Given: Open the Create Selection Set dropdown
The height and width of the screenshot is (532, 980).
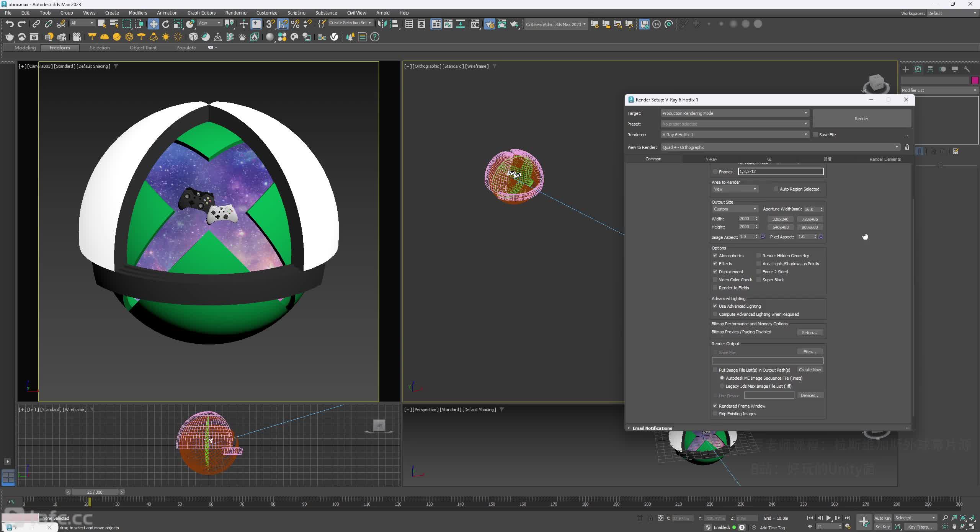Looking at the screenshot, I should pyautogui.click(x=350, y=23).
